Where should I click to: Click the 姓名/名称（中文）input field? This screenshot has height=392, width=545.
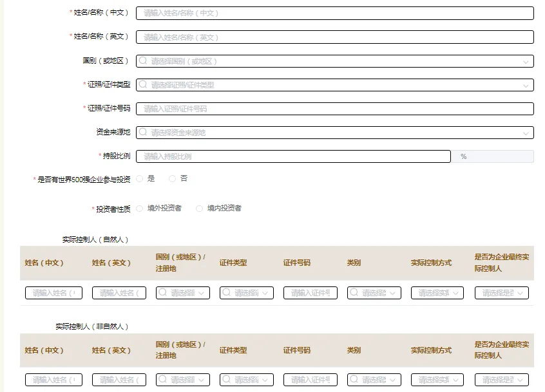coord(335,13)
